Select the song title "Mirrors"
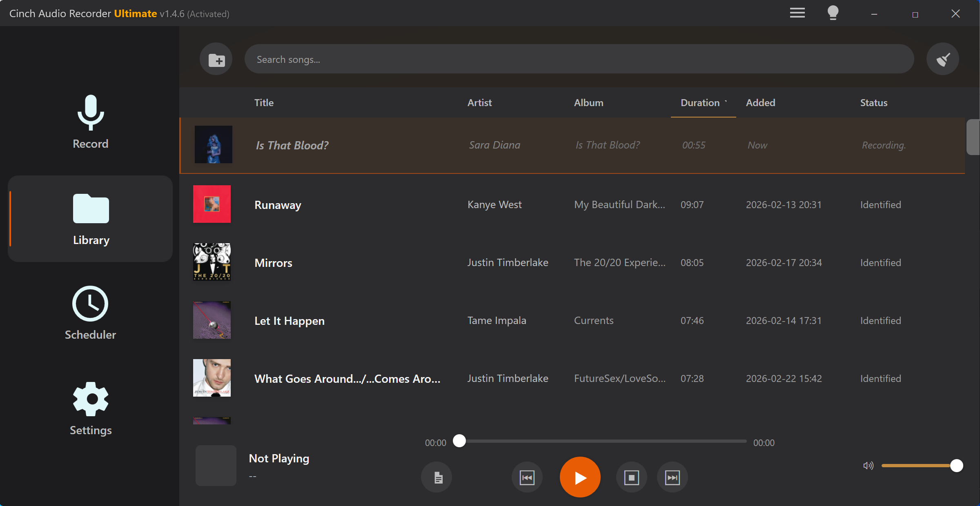Image resolution: width=980 pixels, height=506 pixels. click(x=273, y=263)
